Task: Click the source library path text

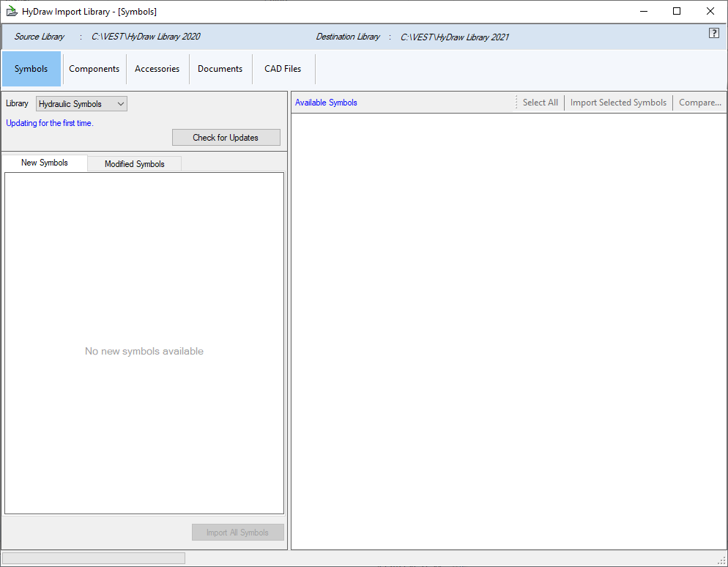Action: coord(146,37)
